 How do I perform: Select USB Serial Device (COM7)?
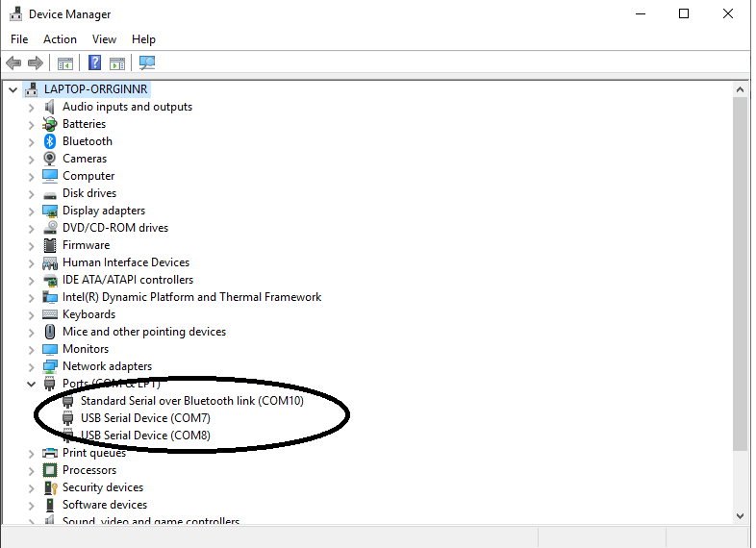[x=145, y=418]
